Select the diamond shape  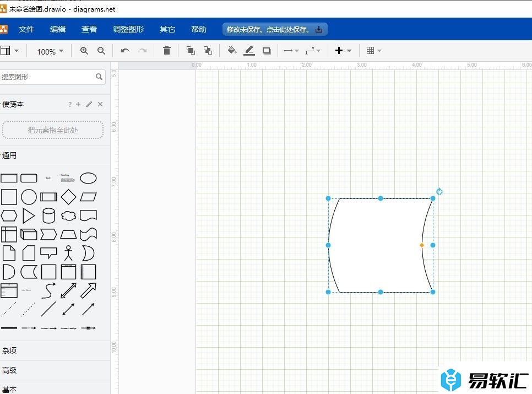(x=68, y=197)
